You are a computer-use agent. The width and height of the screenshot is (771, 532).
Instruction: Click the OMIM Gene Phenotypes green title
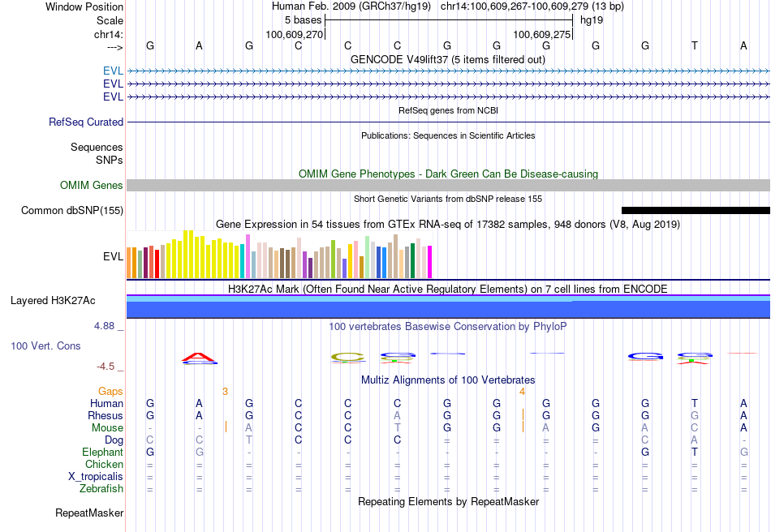pyautogui.click(x=448, y=174)
